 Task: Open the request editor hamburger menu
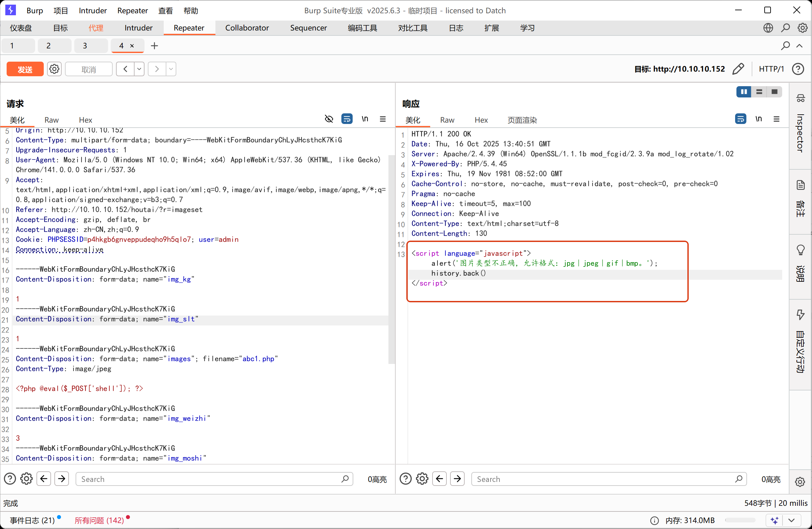tap(383, 119)
